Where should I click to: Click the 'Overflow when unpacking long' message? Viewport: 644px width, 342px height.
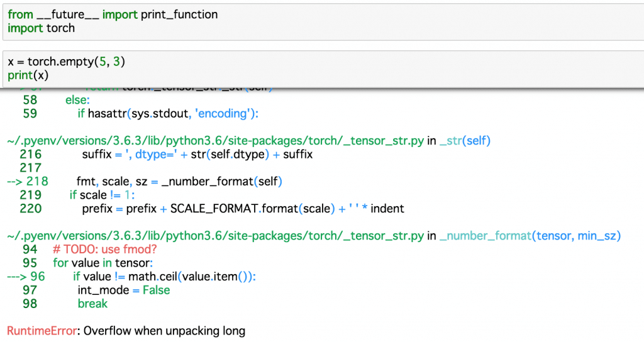coord(164,331)
